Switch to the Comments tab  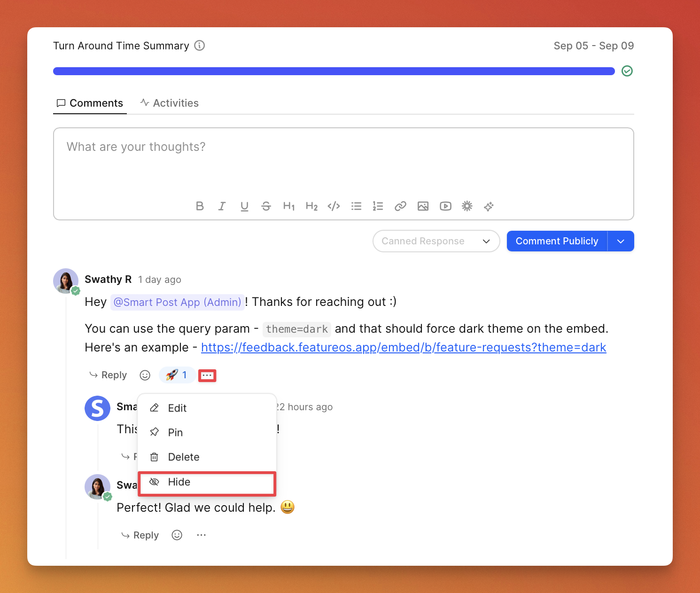pos(90,103)
